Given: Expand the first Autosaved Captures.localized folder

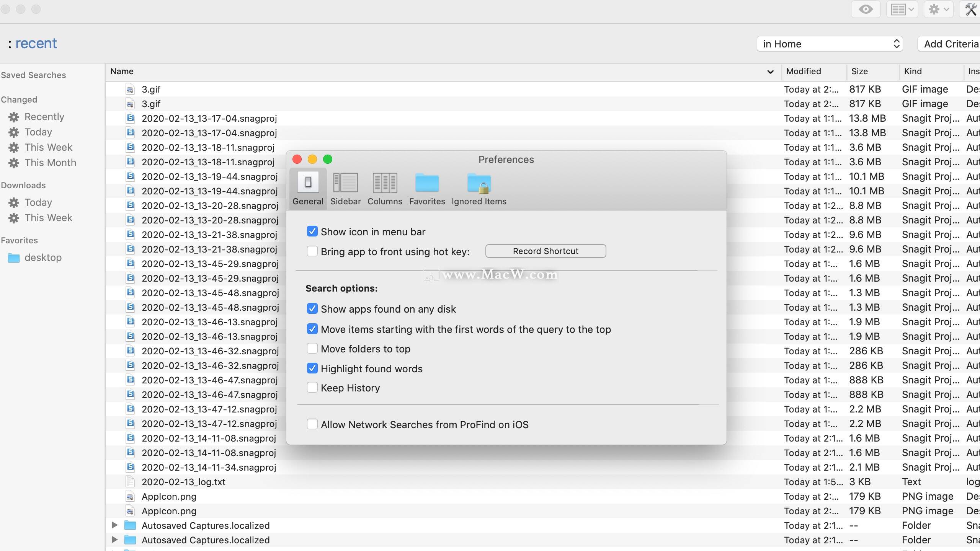Looking at the screenshot, I should [x=114, y=525].
